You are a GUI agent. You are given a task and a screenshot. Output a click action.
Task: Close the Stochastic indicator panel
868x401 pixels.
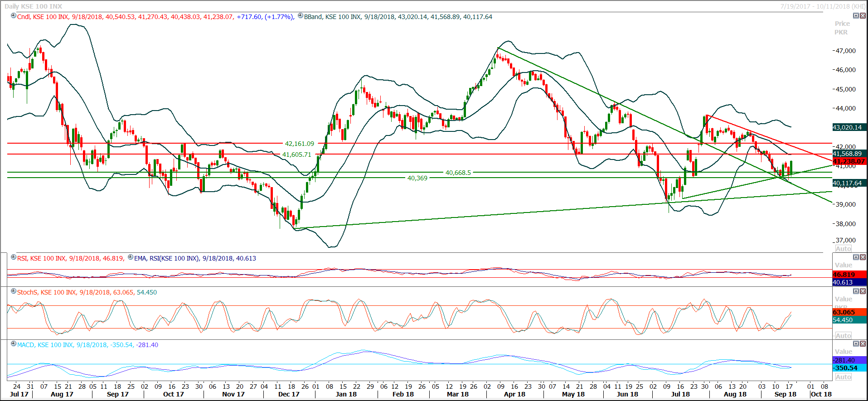863,291
